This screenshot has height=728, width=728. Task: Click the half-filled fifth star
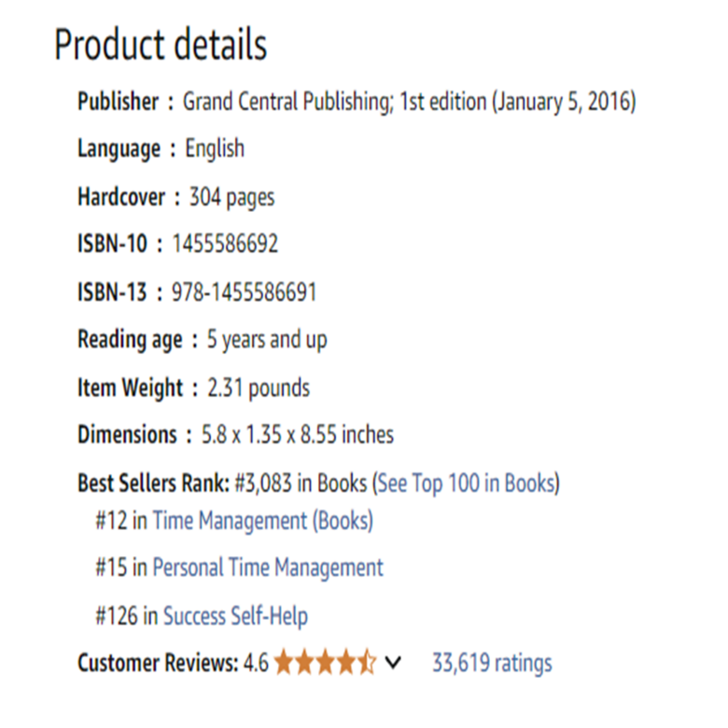click(x=367, y=664)
